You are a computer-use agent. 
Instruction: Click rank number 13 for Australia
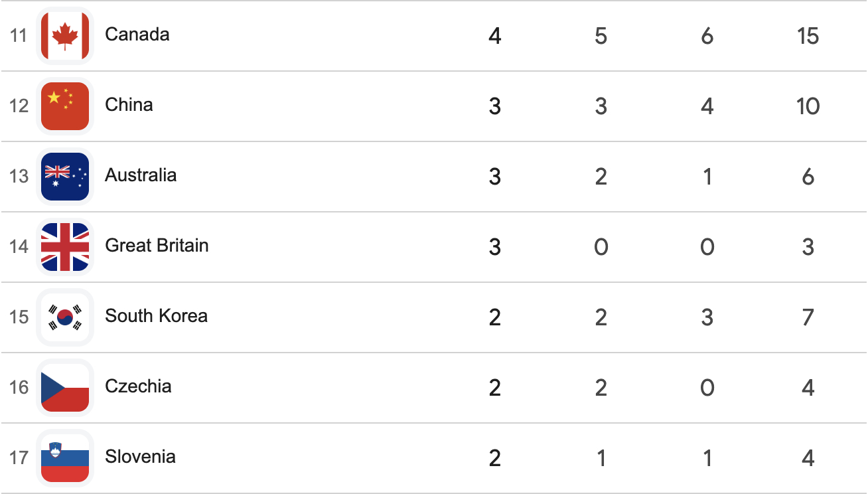(x=19, y=177)
